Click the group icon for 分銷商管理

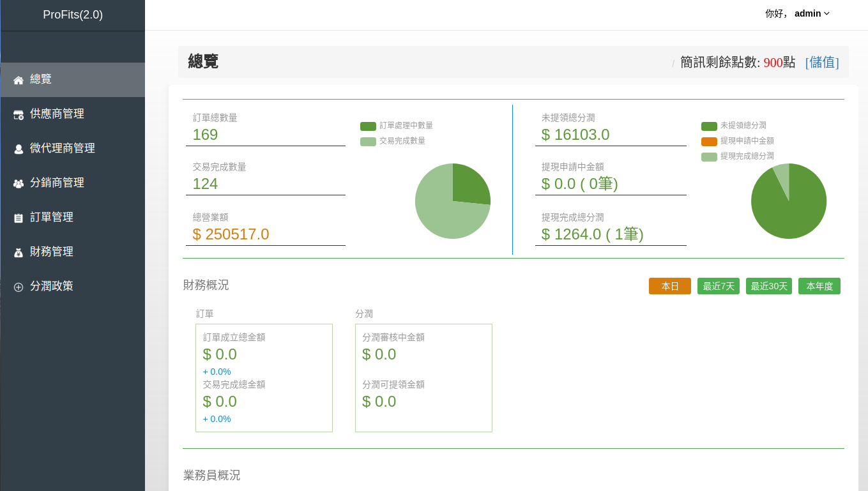tap(19, 183)
